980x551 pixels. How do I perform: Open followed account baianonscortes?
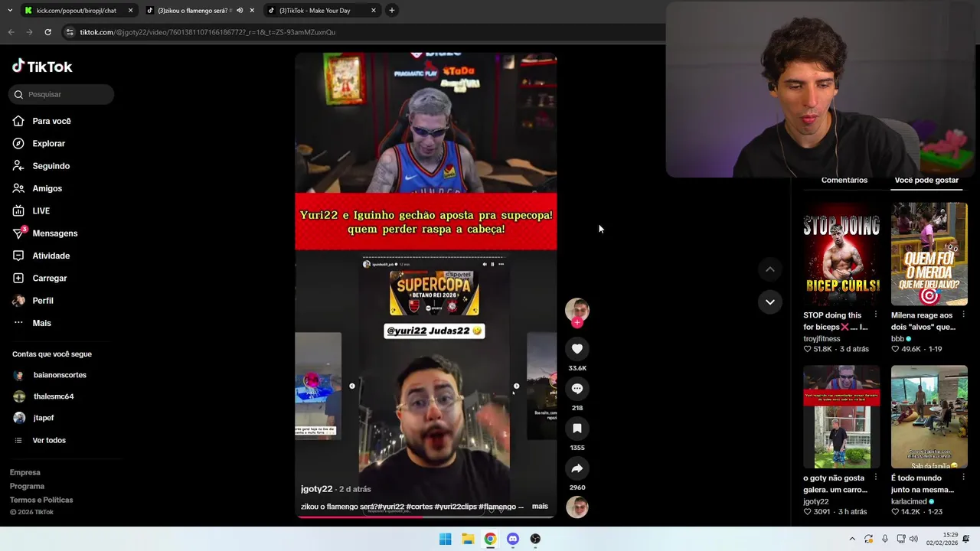60,375
